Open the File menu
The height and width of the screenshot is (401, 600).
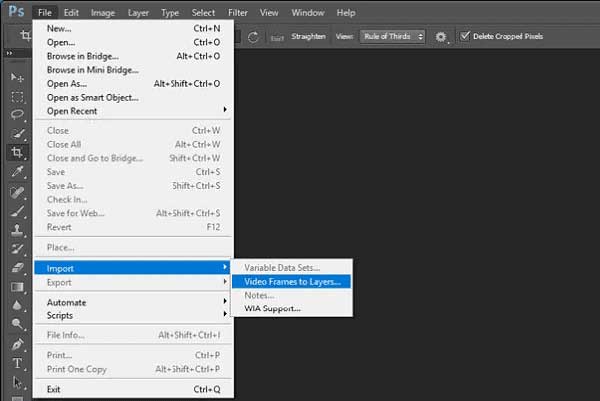(x=45, y=13)
